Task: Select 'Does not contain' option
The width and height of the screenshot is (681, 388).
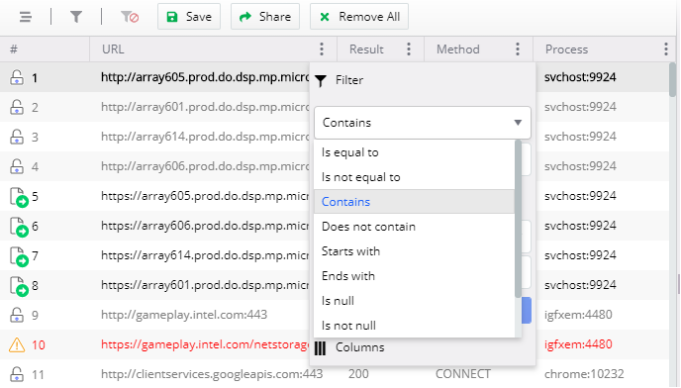Action: pyautogui.click(x=414, y=227)
